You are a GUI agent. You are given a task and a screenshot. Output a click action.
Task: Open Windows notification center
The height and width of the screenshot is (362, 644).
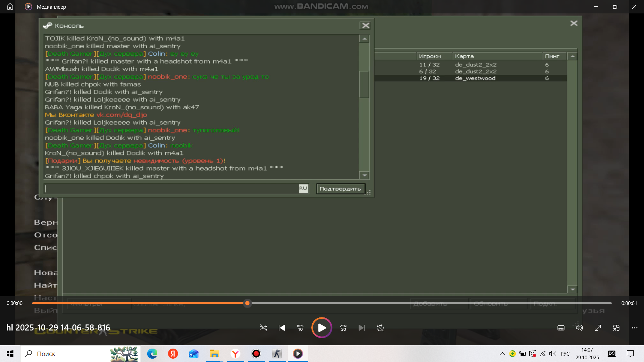pos(630,354)
